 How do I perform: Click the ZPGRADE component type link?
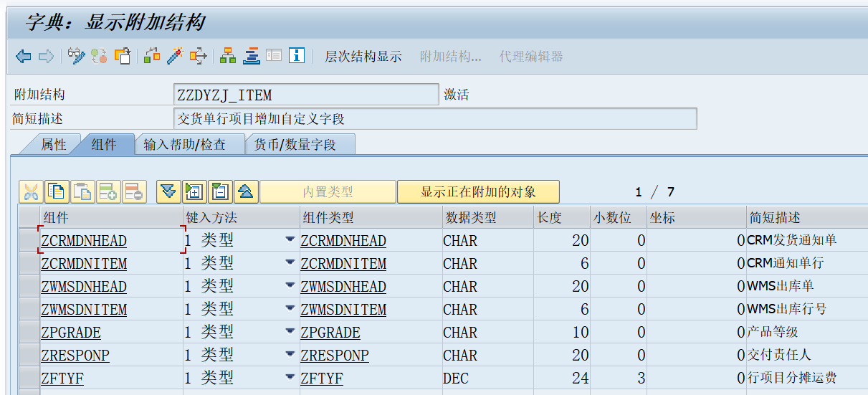click(330, 333)
